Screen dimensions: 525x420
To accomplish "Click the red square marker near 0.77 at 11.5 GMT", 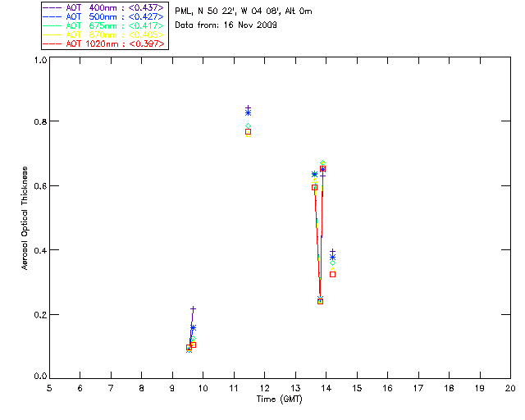I will pos(248,131).
